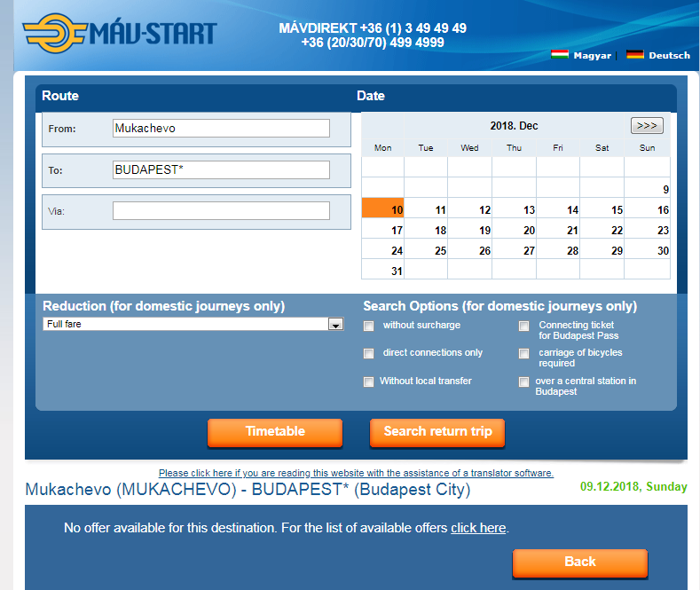Click the German flag icon
Image resolution: width=700 pixels, height=590 pixels.
point(634,55)
